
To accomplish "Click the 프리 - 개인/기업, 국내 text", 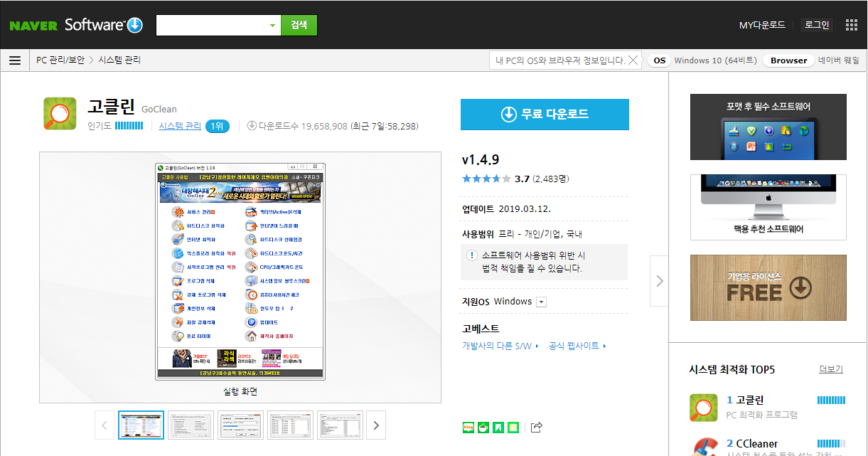I will pos(540,233).
